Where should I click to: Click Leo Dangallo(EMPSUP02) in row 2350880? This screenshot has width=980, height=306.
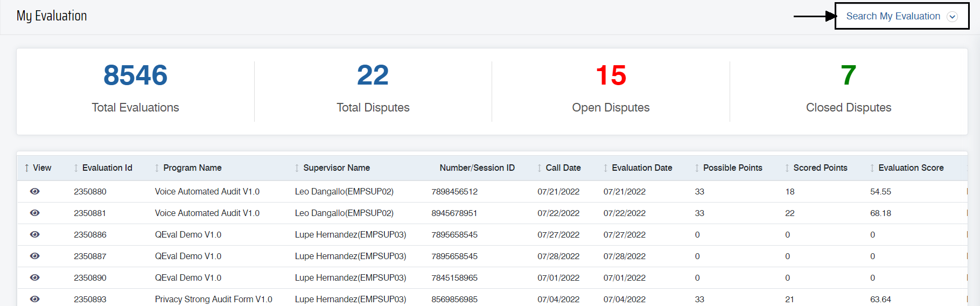tap(344, 192)
